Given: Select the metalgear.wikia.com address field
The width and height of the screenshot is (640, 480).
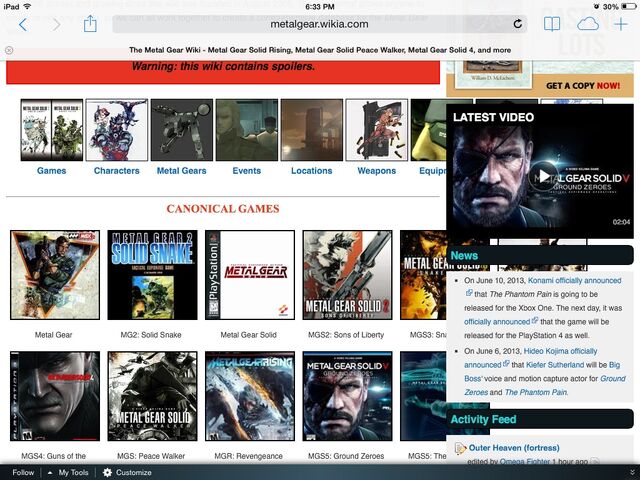Looking at the screenshot, I should (x=320, y=24).
